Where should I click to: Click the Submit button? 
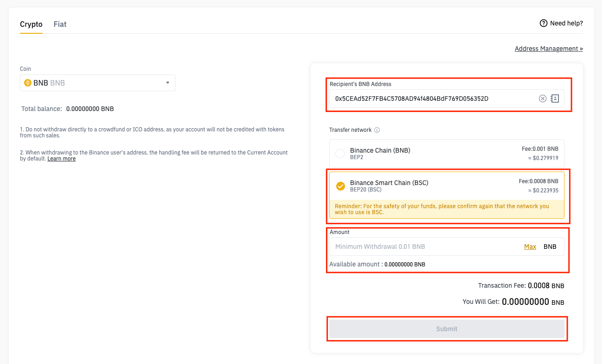[x=447, y=329]
